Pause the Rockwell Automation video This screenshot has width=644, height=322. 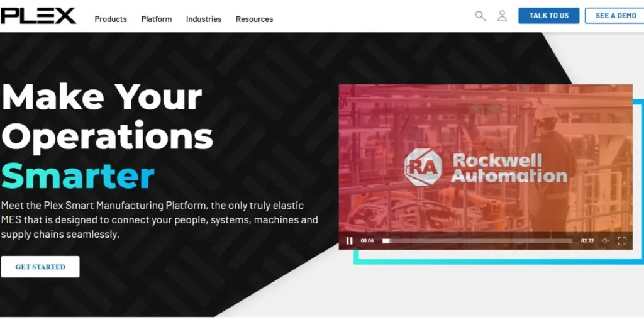pos(349,241)
